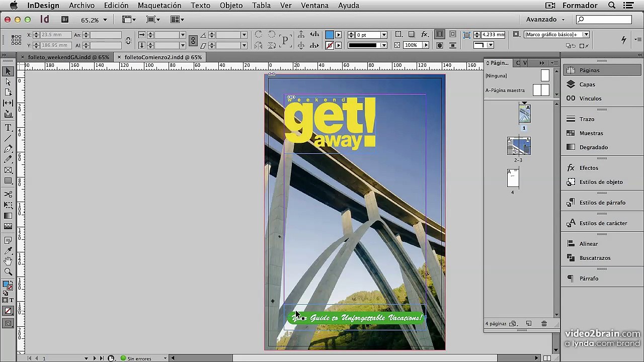This screenshot has width=644, height=362.
Task: Select the Free Transform tool
Action: pos(8,205)
